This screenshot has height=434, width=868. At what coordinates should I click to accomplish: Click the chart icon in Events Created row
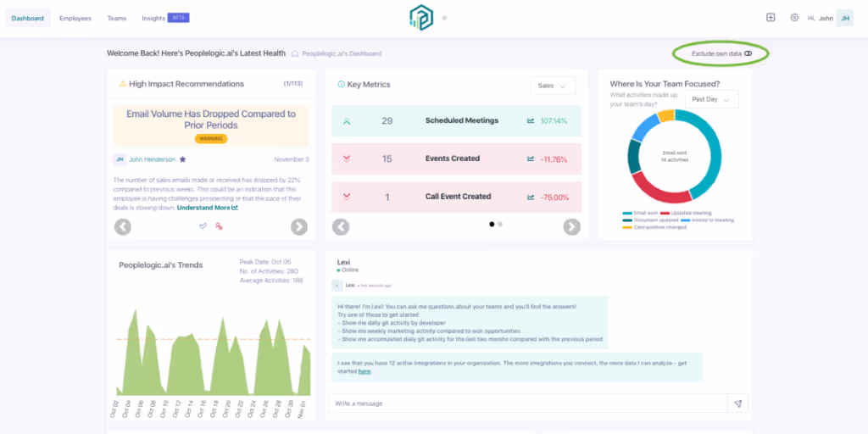click(531, 159)
